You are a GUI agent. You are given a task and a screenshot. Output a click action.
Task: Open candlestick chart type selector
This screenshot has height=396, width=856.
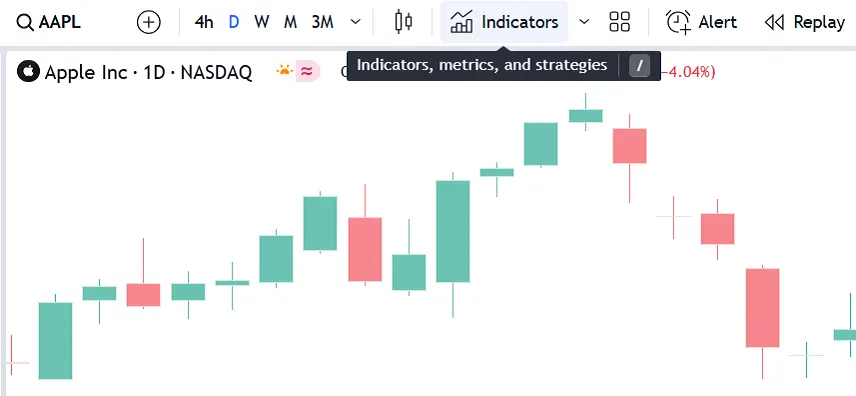coord(403,22)
